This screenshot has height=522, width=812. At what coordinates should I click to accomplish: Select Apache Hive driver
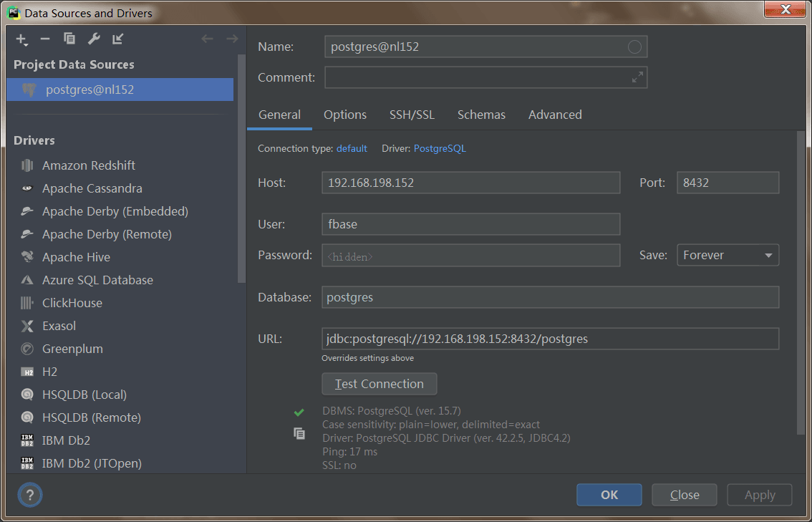click(120, 257)
